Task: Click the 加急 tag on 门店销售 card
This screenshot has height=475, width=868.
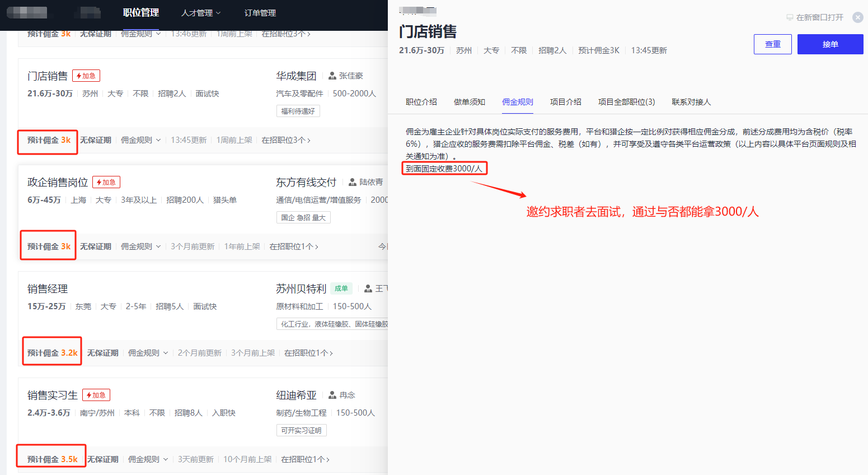Action: [x=86, y=76]
